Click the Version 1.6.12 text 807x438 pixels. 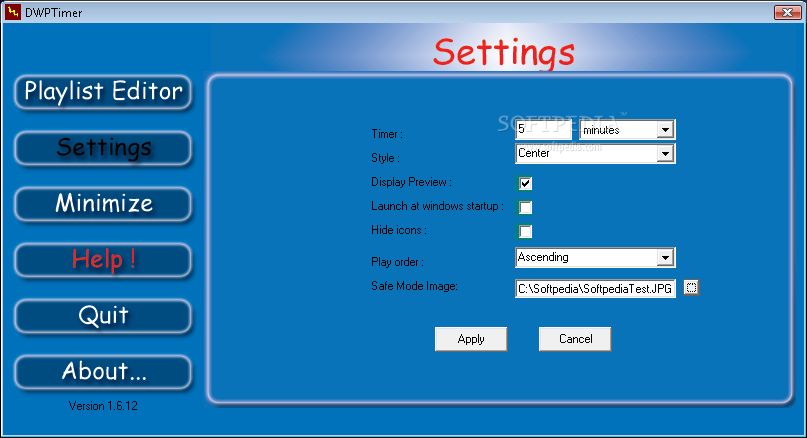pos(103,406)
